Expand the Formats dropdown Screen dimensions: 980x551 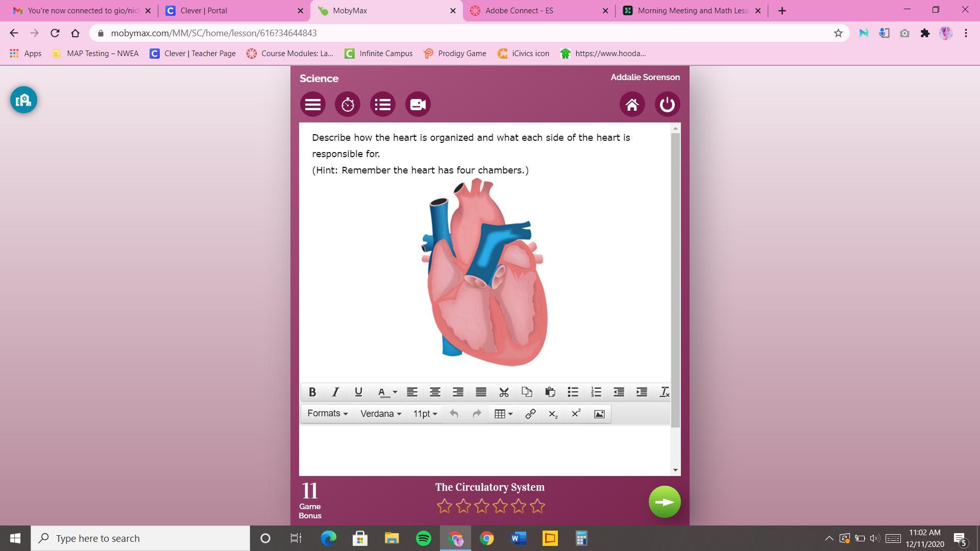point(327,414)
